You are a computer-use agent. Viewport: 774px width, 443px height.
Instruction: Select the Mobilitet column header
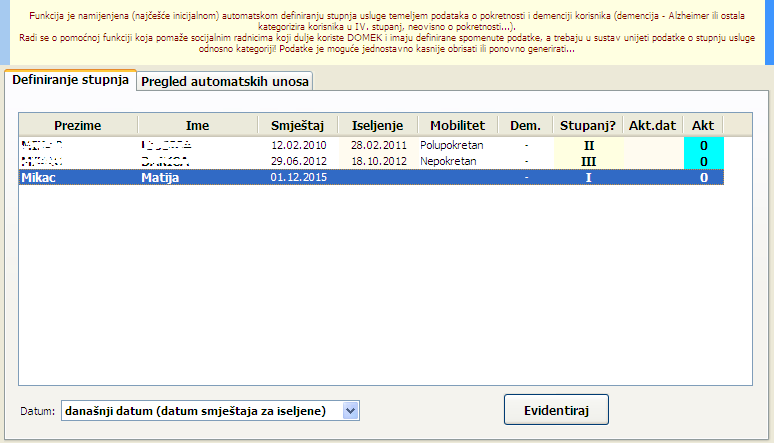point(457,125)
